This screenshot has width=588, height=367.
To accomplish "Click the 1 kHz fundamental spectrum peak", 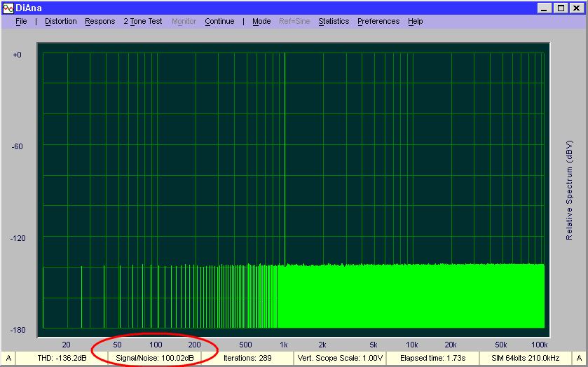I will coord(285,158).
